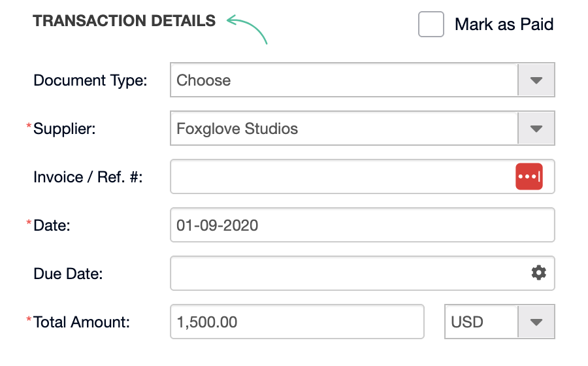Click the Date field showing 01-09-2020

coord(362,225)
